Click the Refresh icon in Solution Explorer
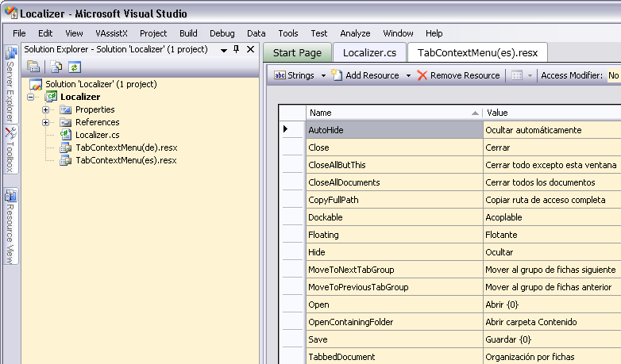Screen dimensions: 621x364 [74, 67]
